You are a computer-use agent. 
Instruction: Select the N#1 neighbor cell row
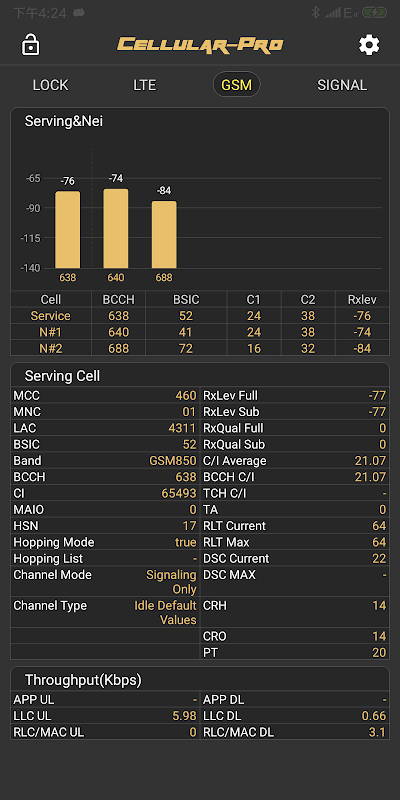point(200,332)
